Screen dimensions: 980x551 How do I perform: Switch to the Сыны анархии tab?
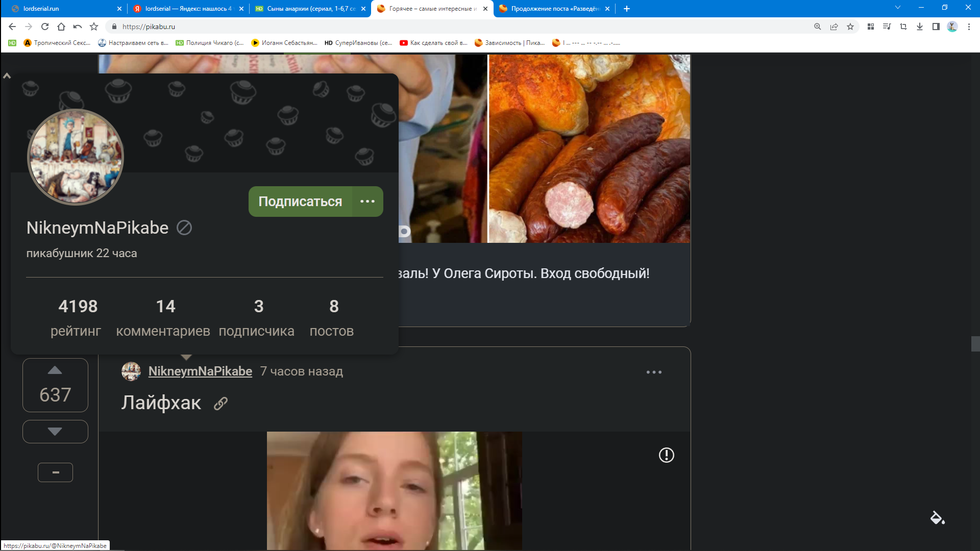pos(310,9)
